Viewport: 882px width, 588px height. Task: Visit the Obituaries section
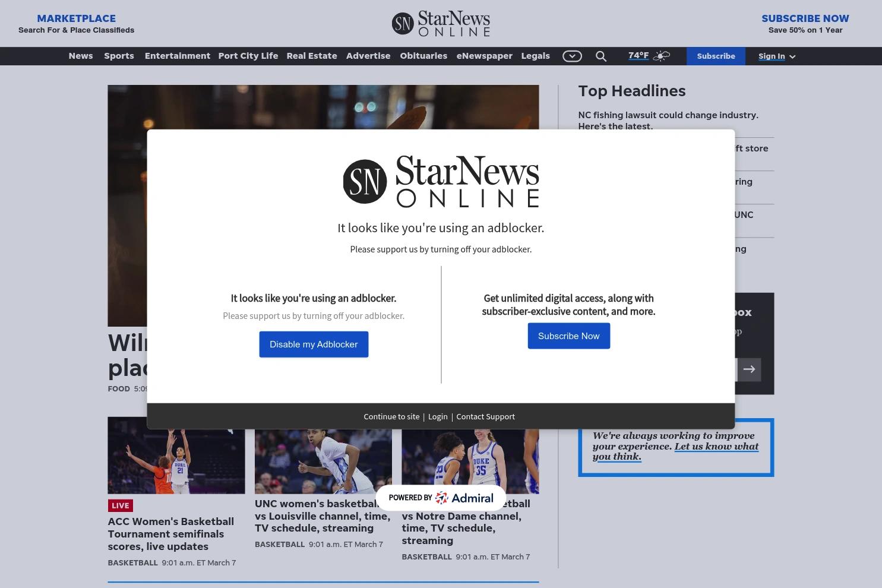[423, 56]
